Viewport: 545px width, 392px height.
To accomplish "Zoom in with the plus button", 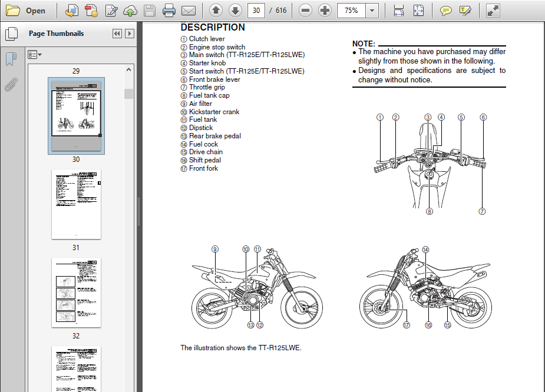I will (x=325, y=11).
